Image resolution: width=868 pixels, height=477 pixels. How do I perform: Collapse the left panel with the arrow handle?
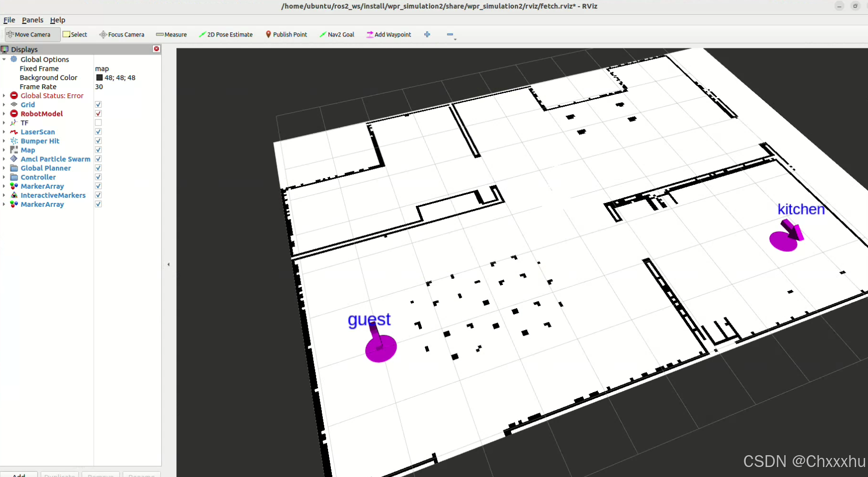tap(168, 265)
